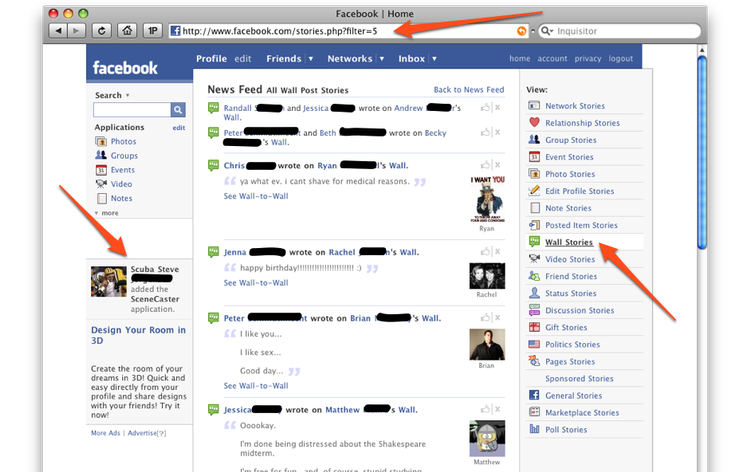750x472 pixels.
Task: Click the browser vertical scrollbar thumb
Action: (702, 153)
